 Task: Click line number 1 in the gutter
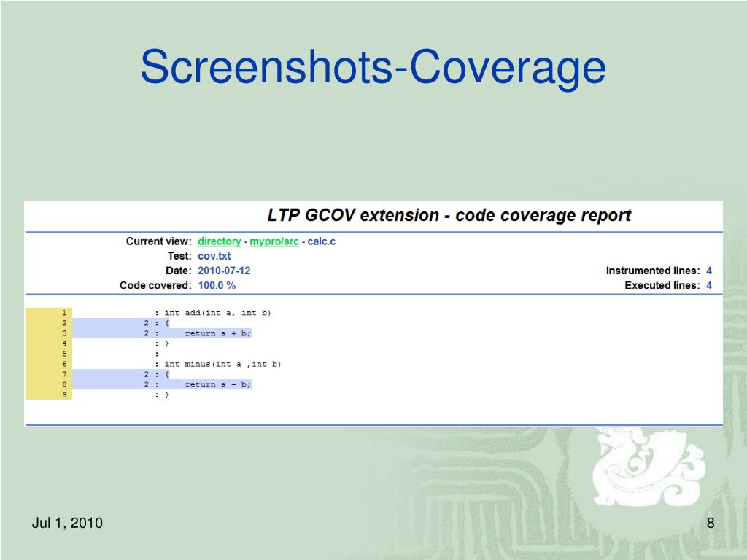pyautogui.click(x=64, y=313)
